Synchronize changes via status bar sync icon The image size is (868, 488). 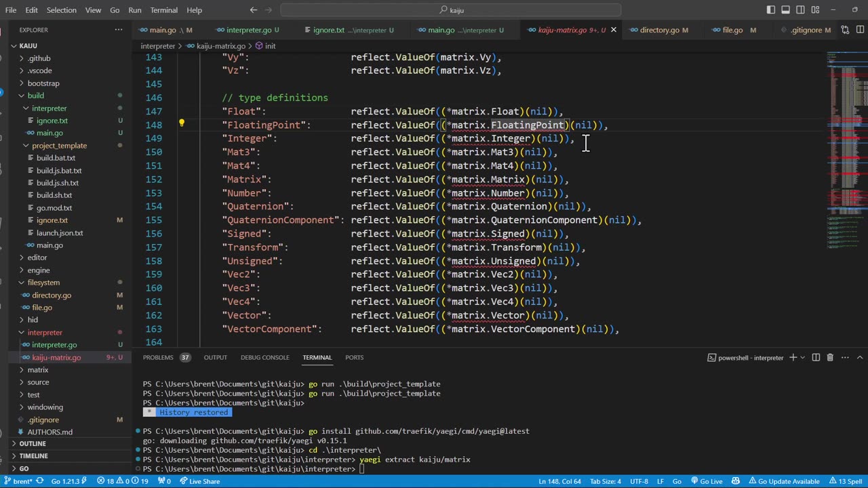coord(39,481)
